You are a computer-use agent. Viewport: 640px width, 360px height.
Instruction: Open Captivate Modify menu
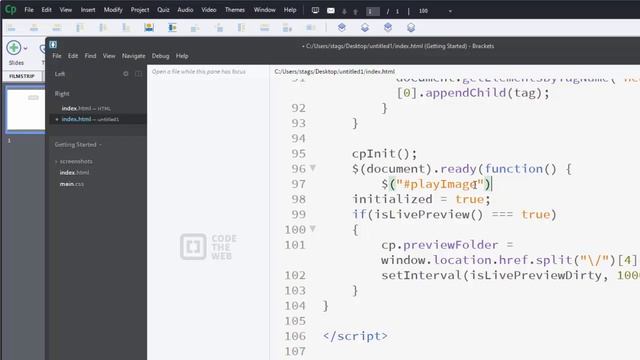pos(113,10)
